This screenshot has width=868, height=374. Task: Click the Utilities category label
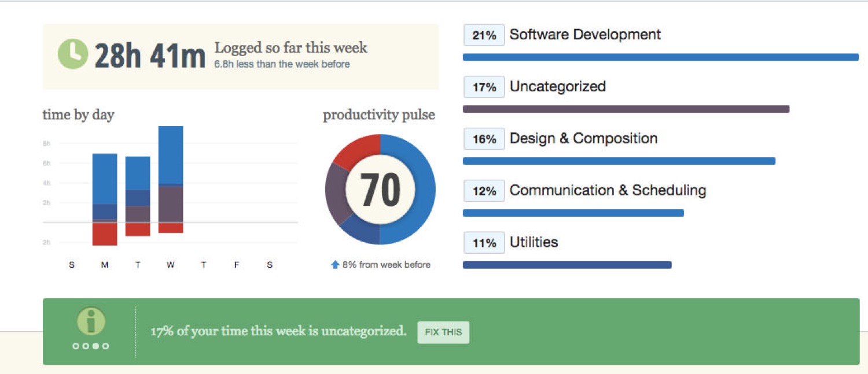click(x=534, y=242)
